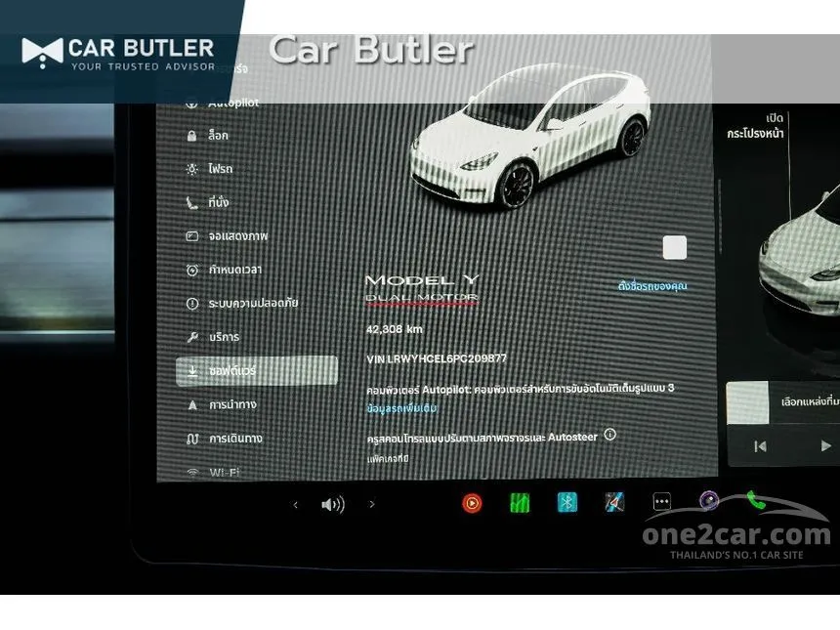Open the all-apps three-dots icon
Screen dimensions: 840x630
coord(662,502)
